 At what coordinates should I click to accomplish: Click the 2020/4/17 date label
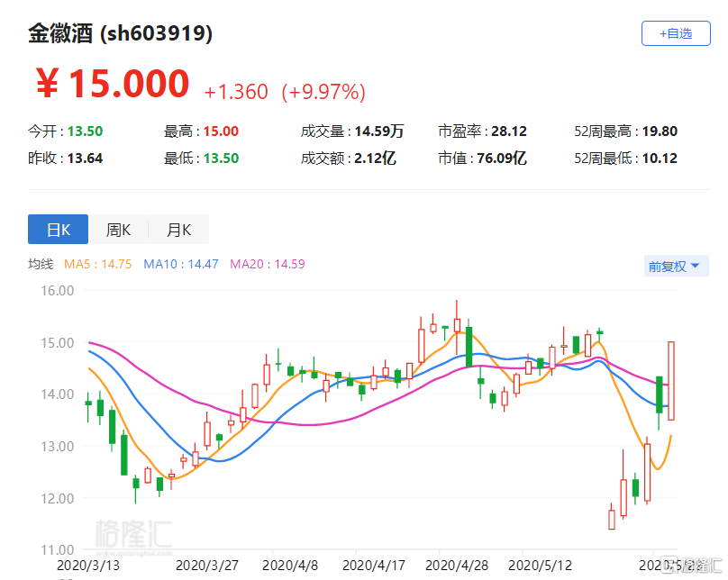(x=374, y=566)
